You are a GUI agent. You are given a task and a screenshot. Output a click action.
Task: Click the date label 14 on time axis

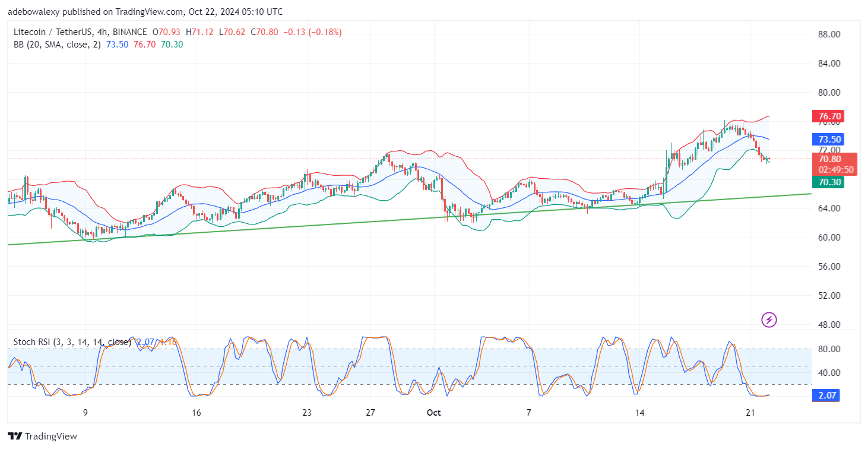click(x=639, y=413)
